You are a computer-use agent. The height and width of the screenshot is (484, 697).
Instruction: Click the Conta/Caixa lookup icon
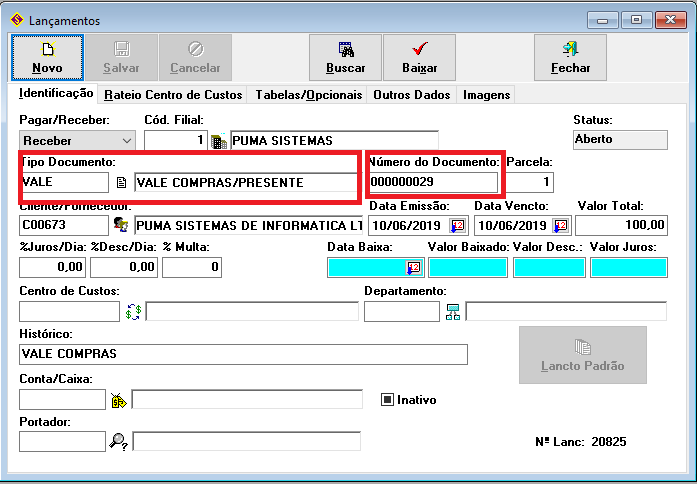[120, 400]
